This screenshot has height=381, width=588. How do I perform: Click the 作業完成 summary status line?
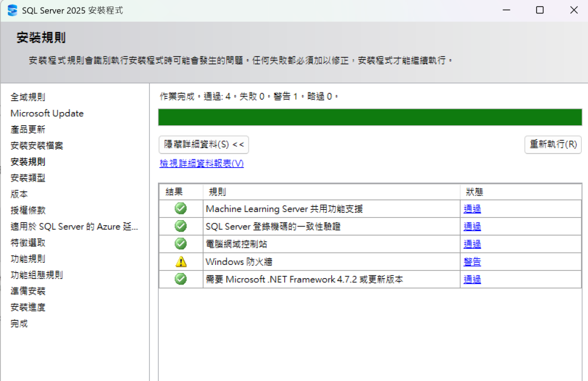click(249, 97)
